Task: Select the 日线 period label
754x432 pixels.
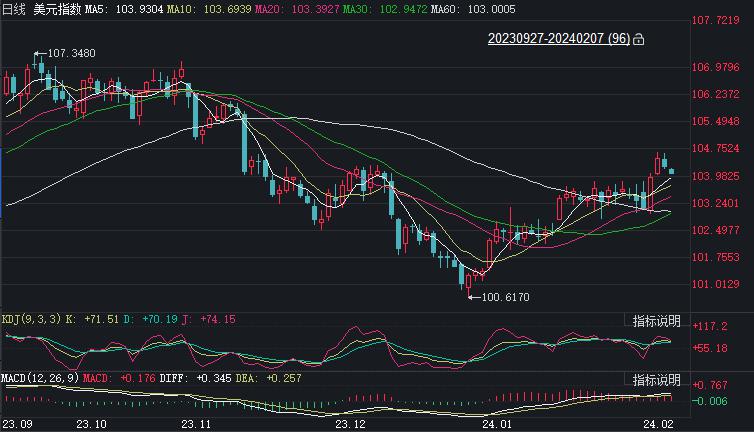Action: point(13,9)
